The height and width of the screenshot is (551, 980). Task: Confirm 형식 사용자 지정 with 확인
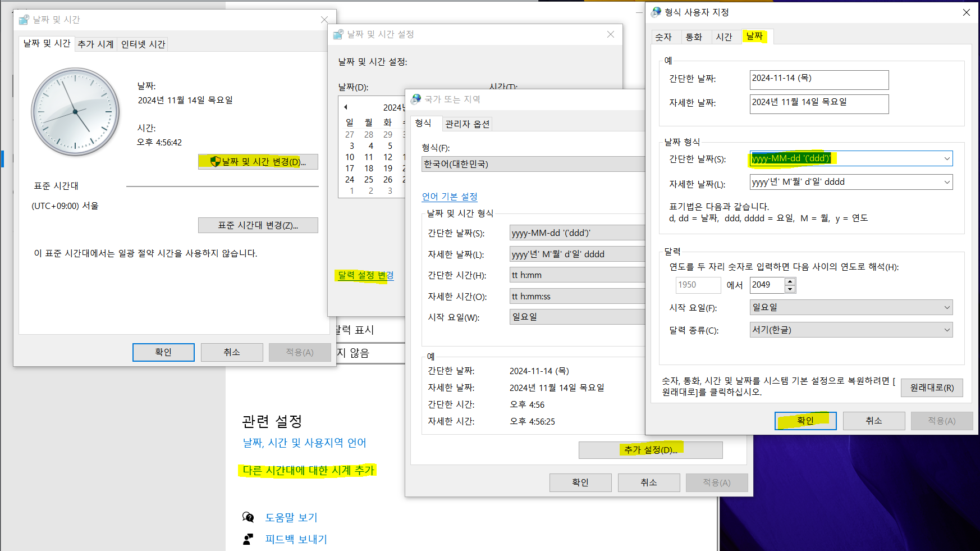(x=805, y=421)
